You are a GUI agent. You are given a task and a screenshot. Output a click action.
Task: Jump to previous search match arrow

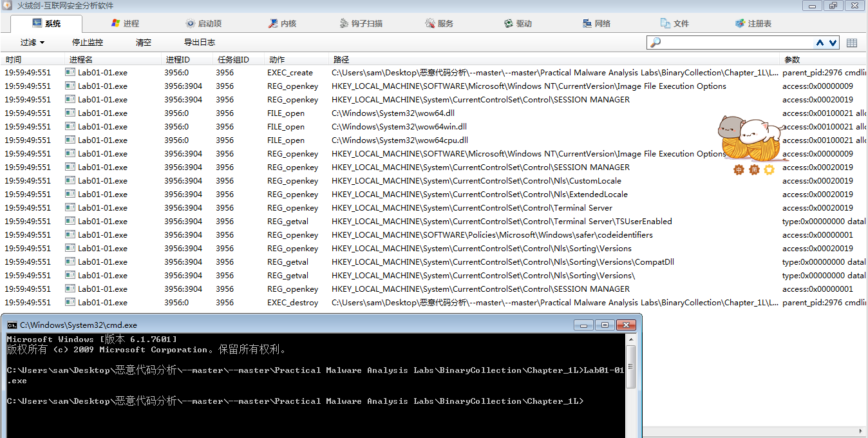820,43
